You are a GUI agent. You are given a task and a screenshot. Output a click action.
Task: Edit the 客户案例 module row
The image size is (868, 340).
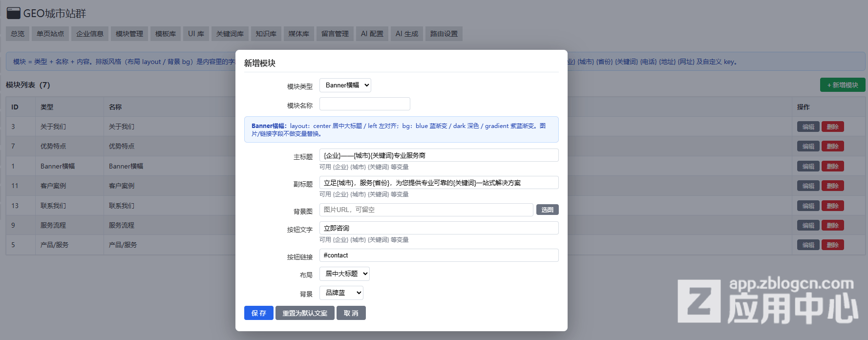point(808,186)
